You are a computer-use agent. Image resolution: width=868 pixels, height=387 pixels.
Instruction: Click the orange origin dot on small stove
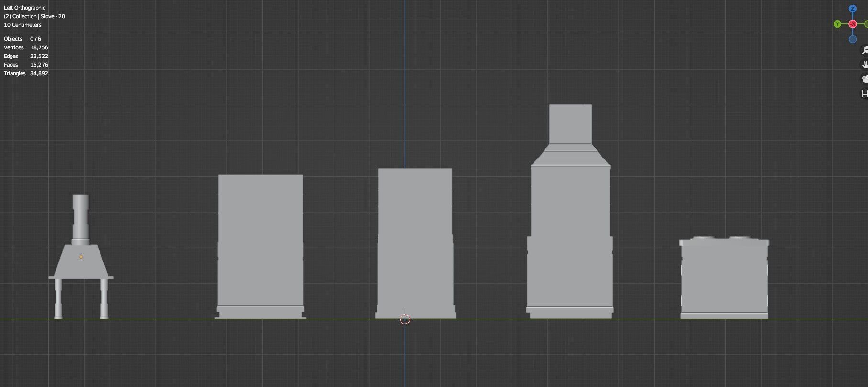coord(81,257)
